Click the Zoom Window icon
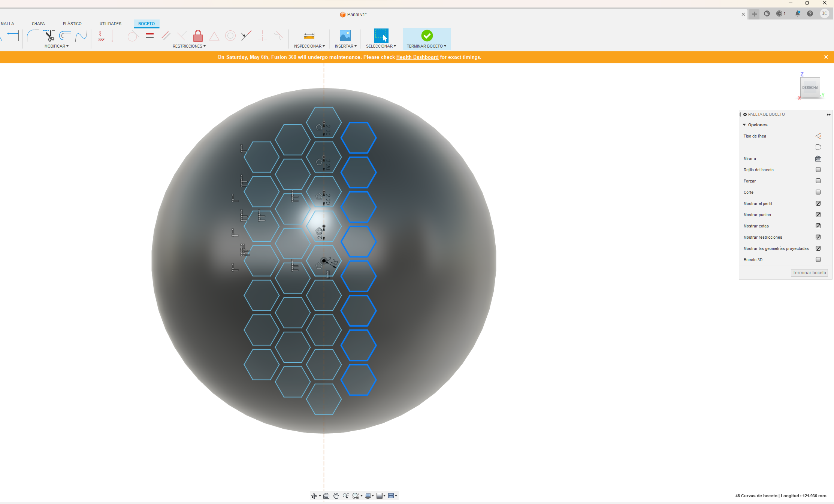This screenshot has width=834, height=504. click(355, 496)
